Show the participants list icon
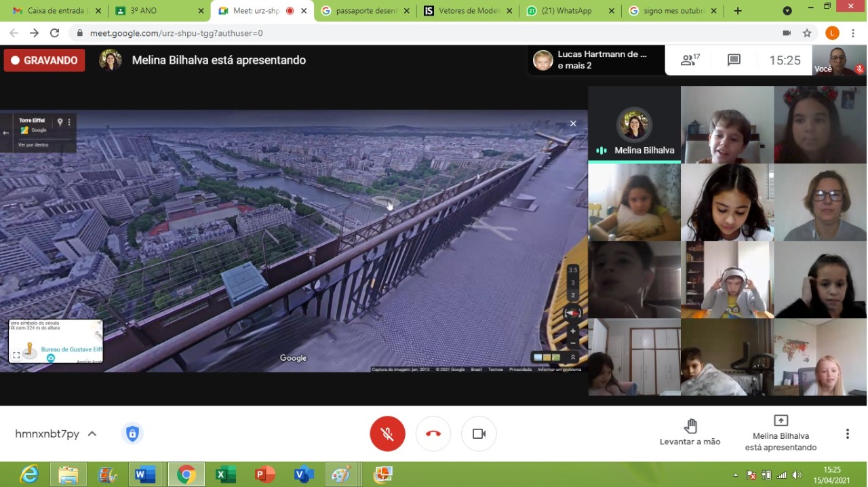 (690, 60)
